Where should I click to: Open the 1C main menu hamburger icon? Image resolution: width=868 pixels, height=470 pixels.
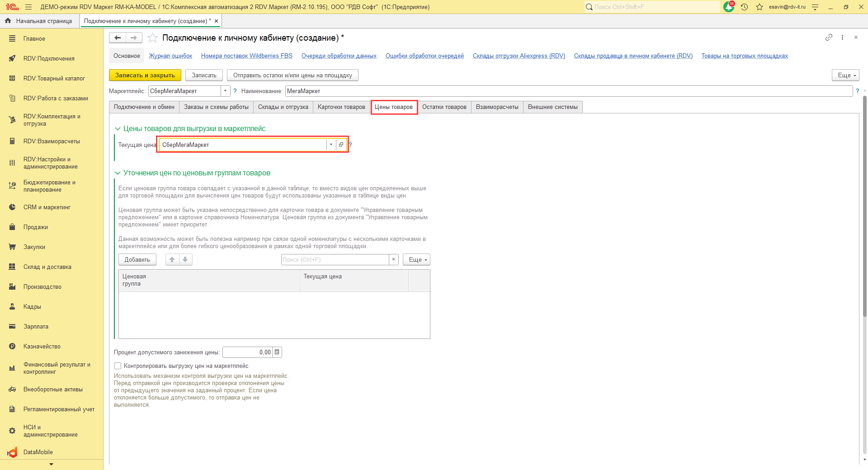[x=28, y=7]
